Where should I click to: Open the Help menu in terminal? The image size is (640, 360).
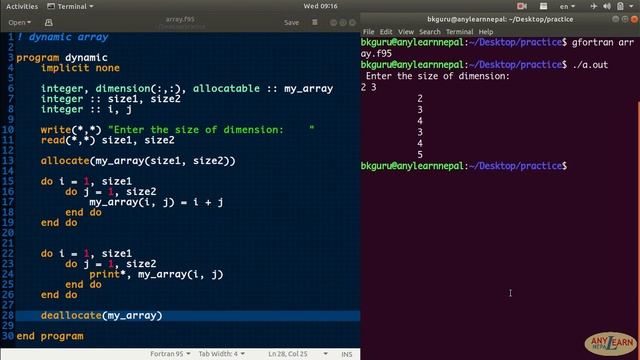point(486,32)
